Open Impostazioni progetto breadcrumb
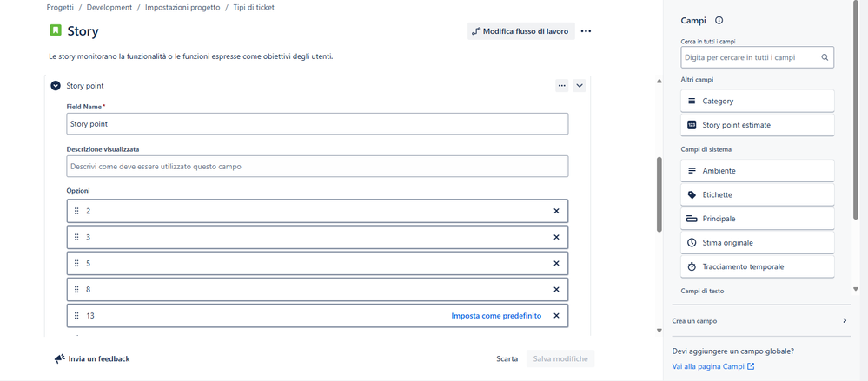Image resolution: width=868 pixels, height=381 pixels. 182,7
